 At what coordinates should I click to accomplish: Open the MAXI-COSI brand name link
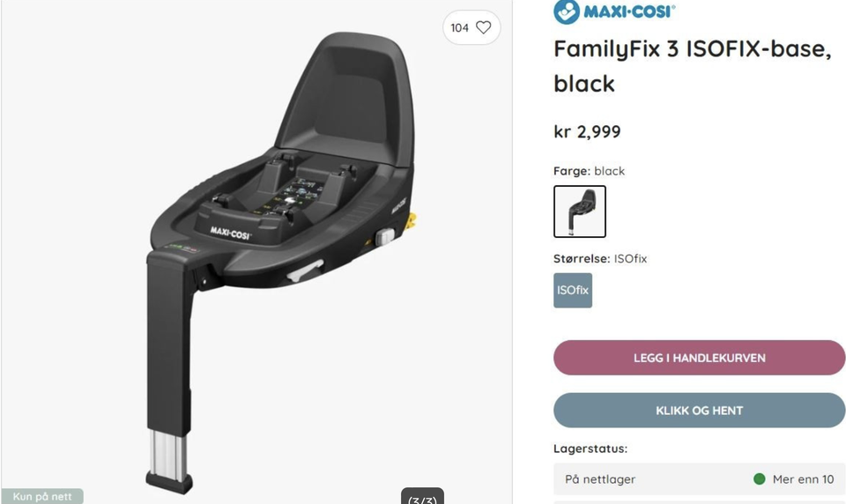629,11
